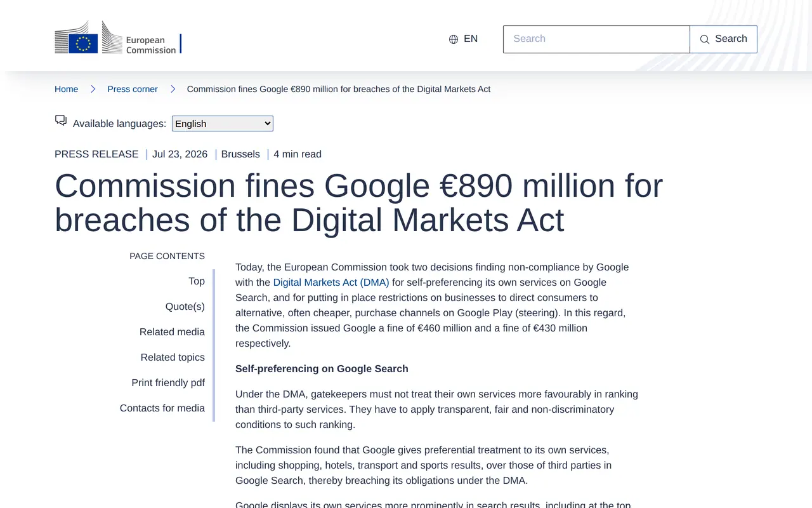This screenshot has width=812, height=508.
Task: Open the EN language selector
Action: [x=463, y=39]
